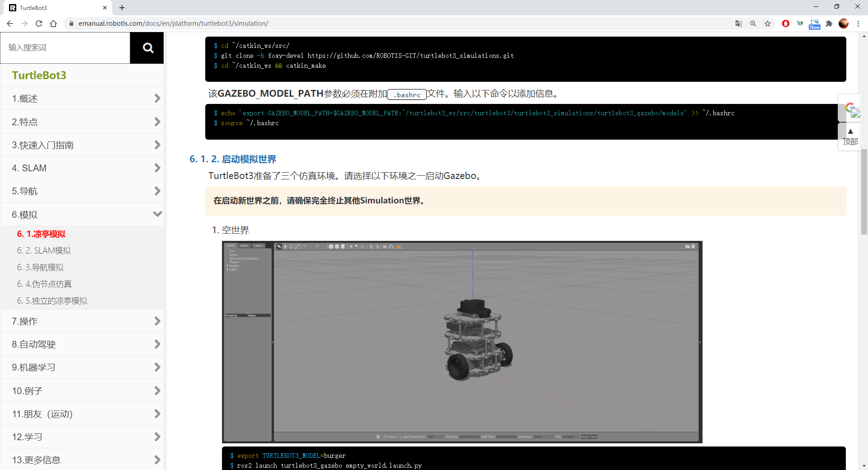The image size is (868, 470).
Task: Open the extension with New badge
Action: pyautogui.click(x=815, y=24)
